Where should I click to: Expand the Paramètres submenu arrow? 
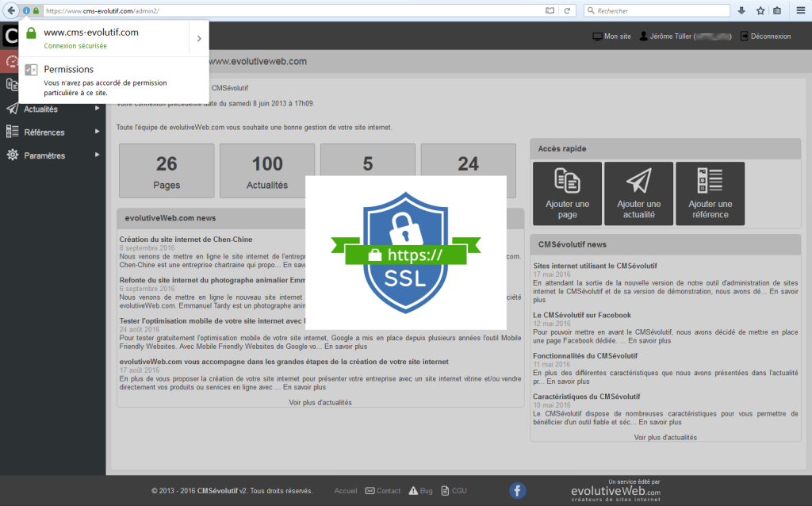[97, 155]
